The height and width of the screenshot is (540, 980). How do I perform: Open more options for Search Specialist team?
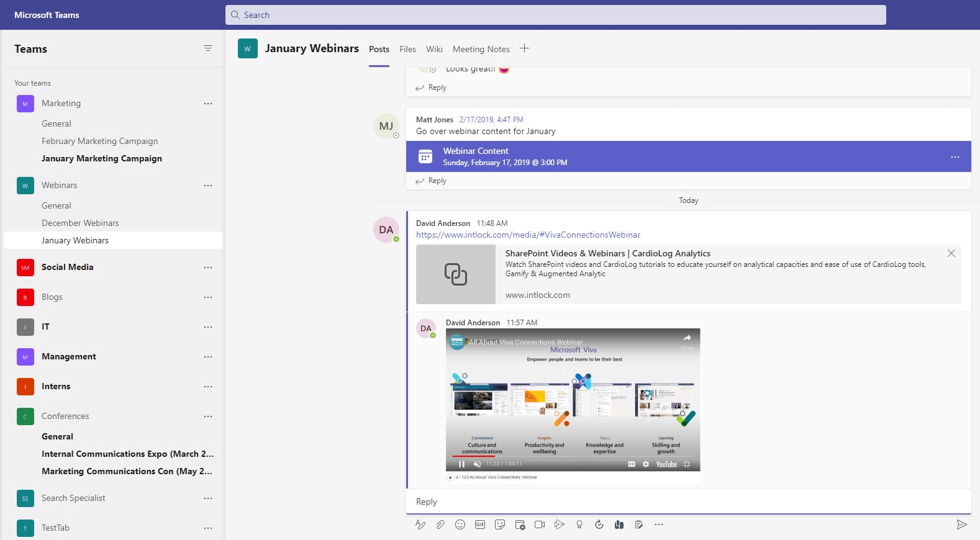pos(208,498)
